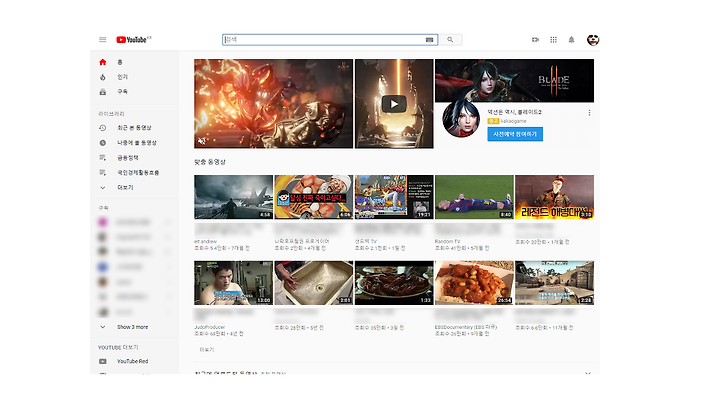The image size is (720, 404).
Task: Expand Show 3 more subscriptions
Action: (132, 327)
